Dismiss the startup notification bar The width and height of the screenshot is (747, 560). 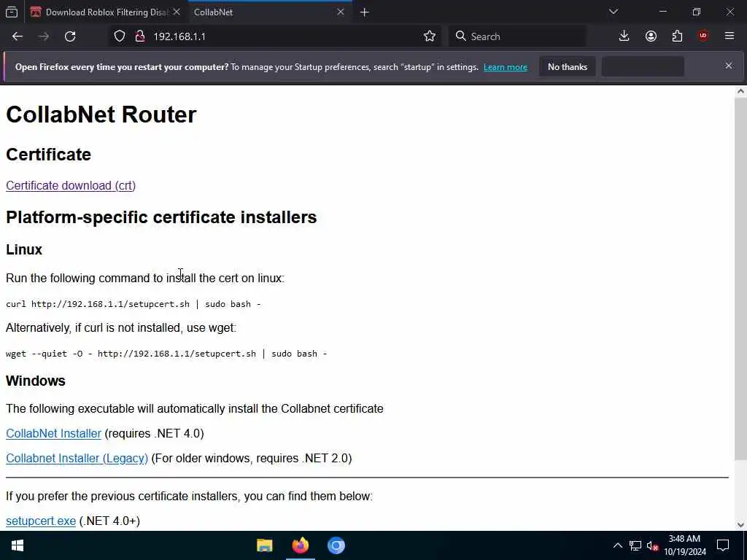click(729, 66)
